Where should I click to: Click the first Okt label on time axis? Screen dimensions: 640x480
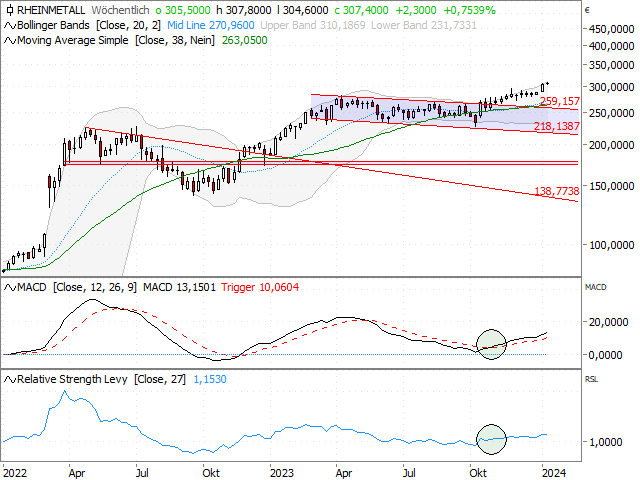coord(211,473)
